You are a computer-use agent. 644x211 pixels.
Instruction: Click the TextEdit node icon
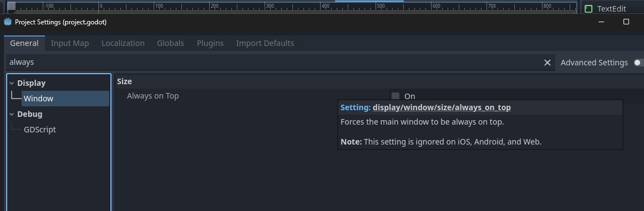tap(589, 9)
